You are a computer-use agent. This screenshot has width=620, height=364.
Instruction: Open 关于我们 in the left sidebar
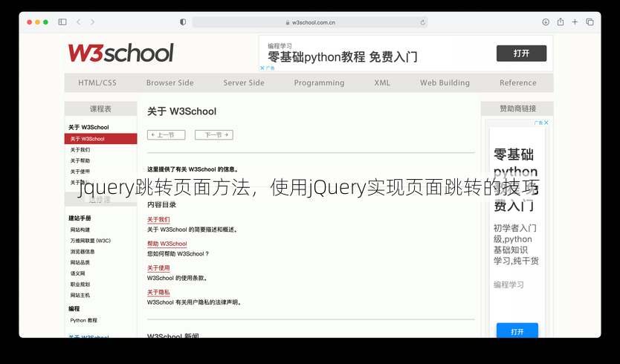coord(80,150)
